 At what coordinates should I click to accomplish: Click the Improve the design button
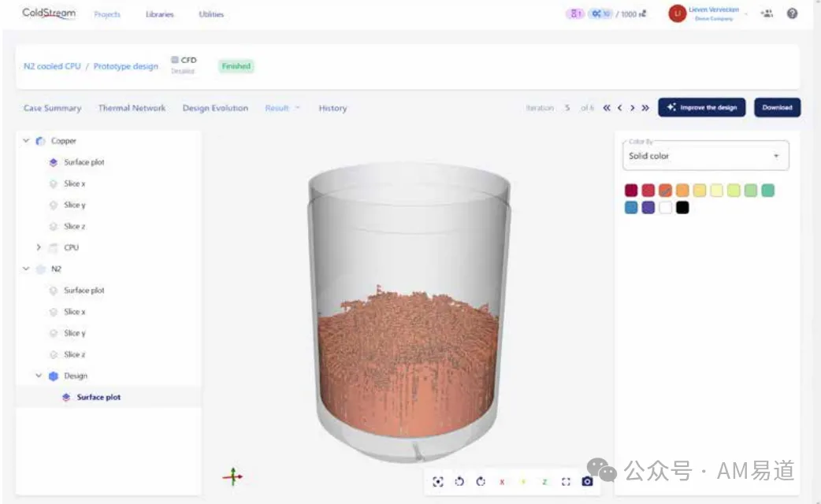coord(701,107)
